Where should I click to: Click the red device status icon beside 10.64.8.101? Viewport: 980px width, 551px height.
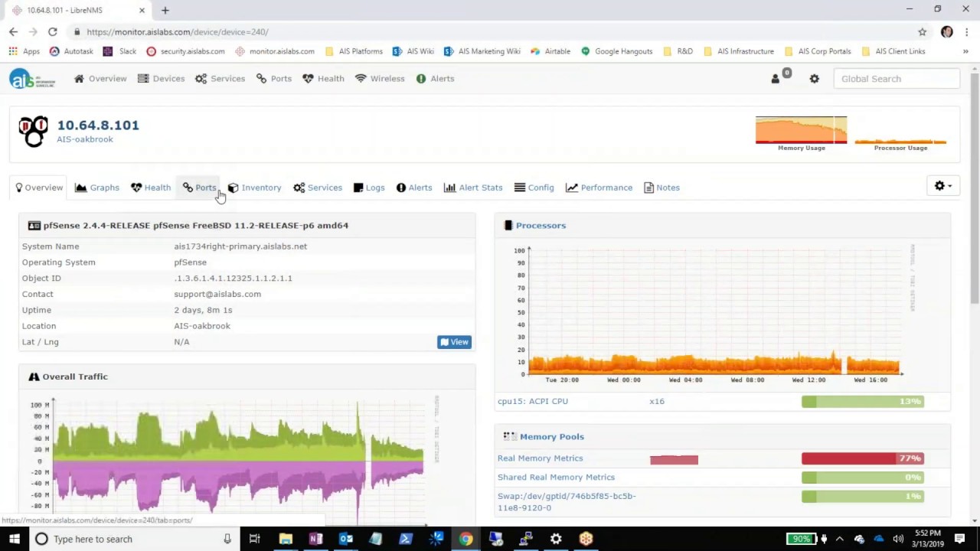coord(33,131)
